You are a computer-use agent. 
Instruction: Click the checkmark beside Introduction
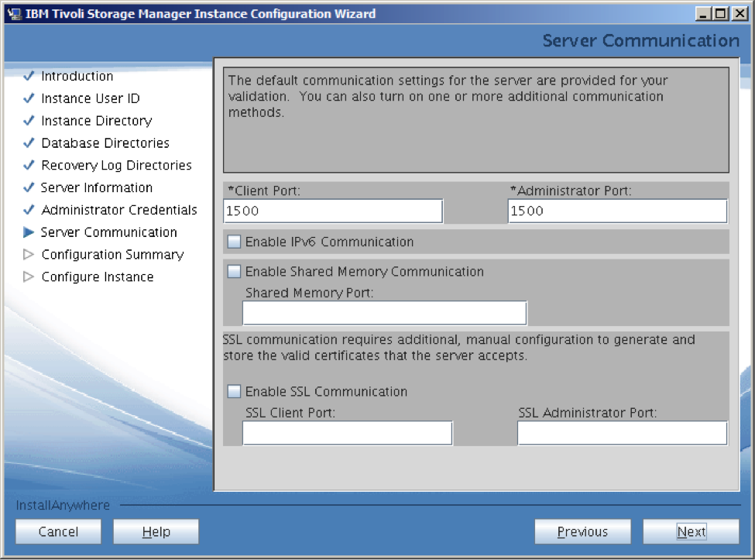pos(29,76)
